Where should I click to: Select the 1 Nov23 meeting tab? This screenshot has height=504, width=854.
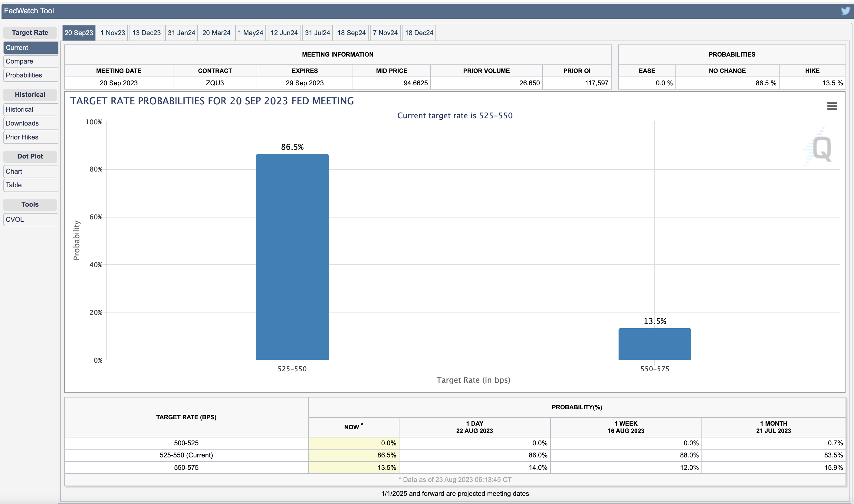coord(113,33)
